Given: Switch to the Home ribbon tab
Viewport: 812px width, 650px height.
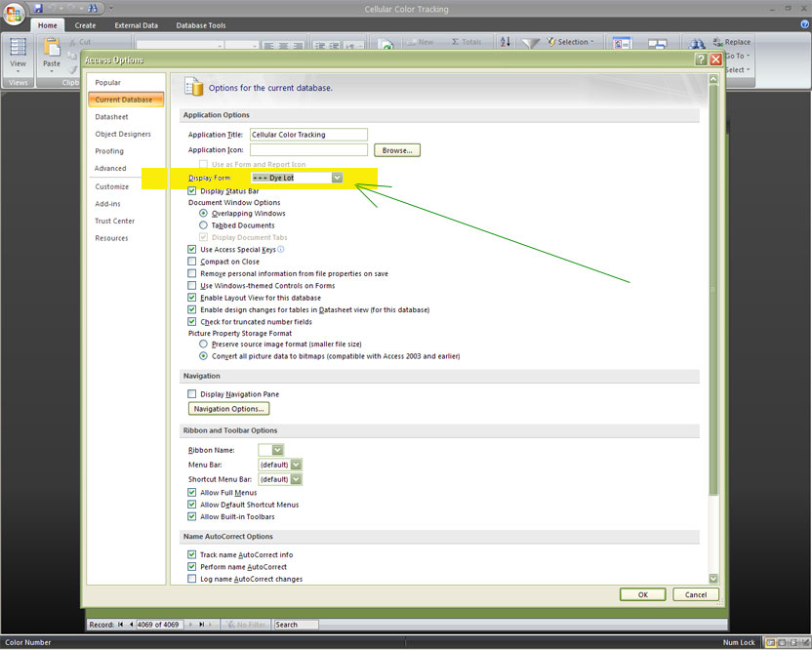Looking at the screenshot, I should click(48, 25).
